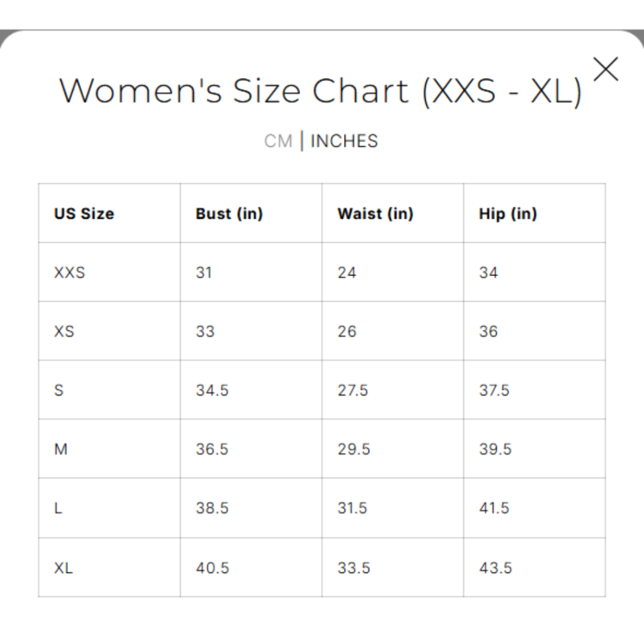Click the US Size column header
Image resolution: width=644 pixels, height=644 pixels.
pos(84,214)
